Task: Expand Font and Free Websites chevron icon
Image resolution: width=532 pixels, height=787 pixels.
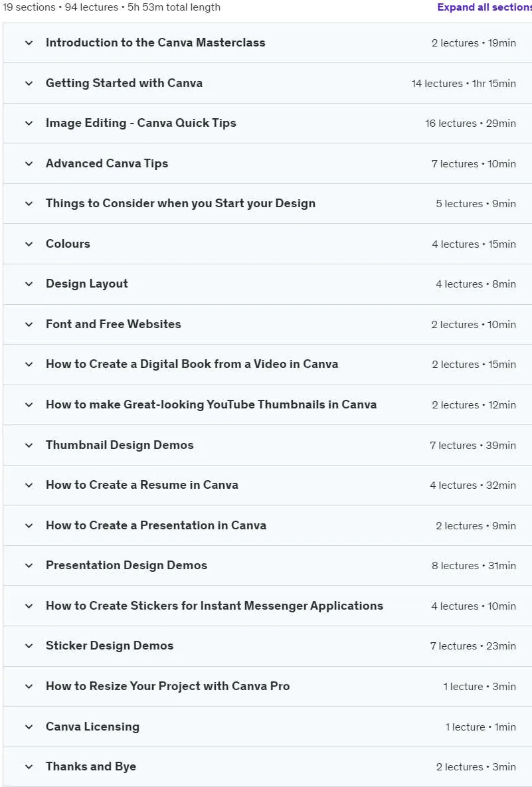Action: coord(29,324)
